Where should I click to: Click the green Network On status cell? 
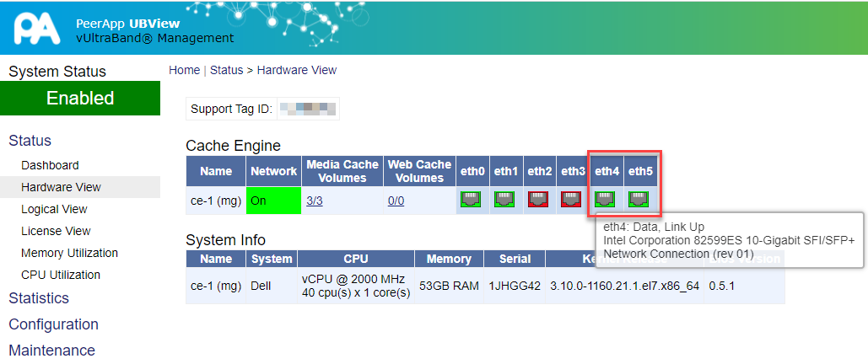tap(274, 201)
